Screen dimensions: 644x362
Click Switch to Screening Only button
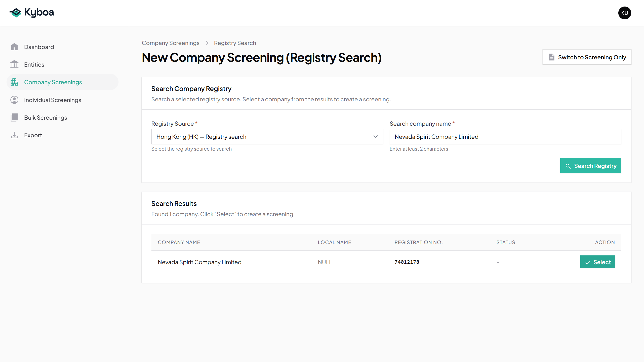[587, 57]
